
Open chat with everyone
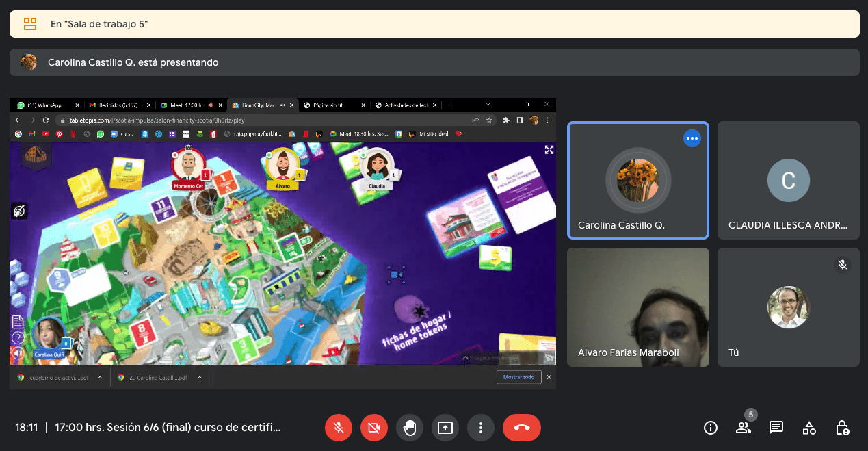pyautogui.click(x=776, y=428)
